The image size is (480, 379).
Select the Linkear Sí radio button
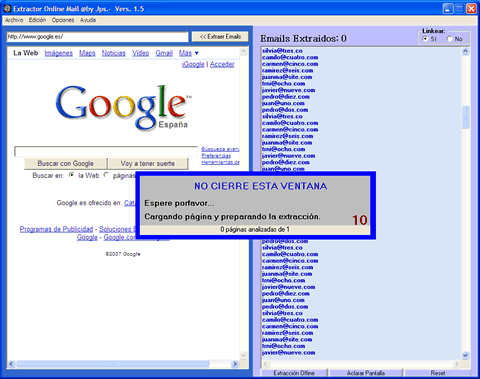click(x=425, y=39)
